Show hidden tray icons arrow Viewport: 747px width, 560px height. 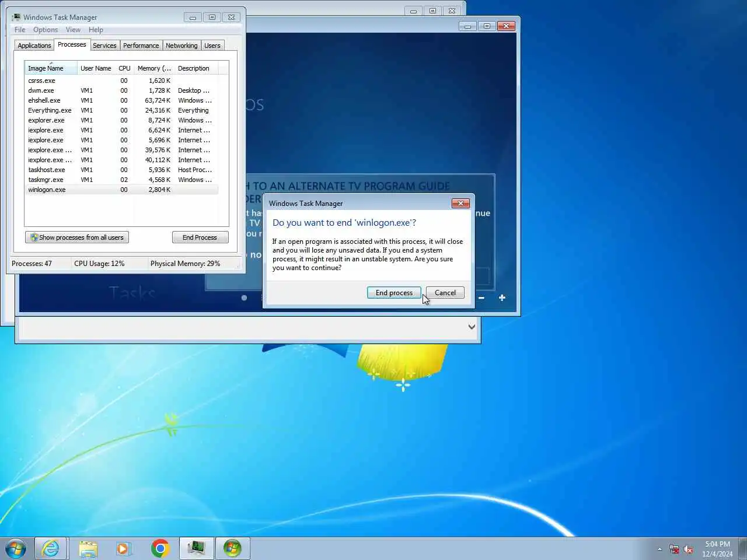point(660,549)
